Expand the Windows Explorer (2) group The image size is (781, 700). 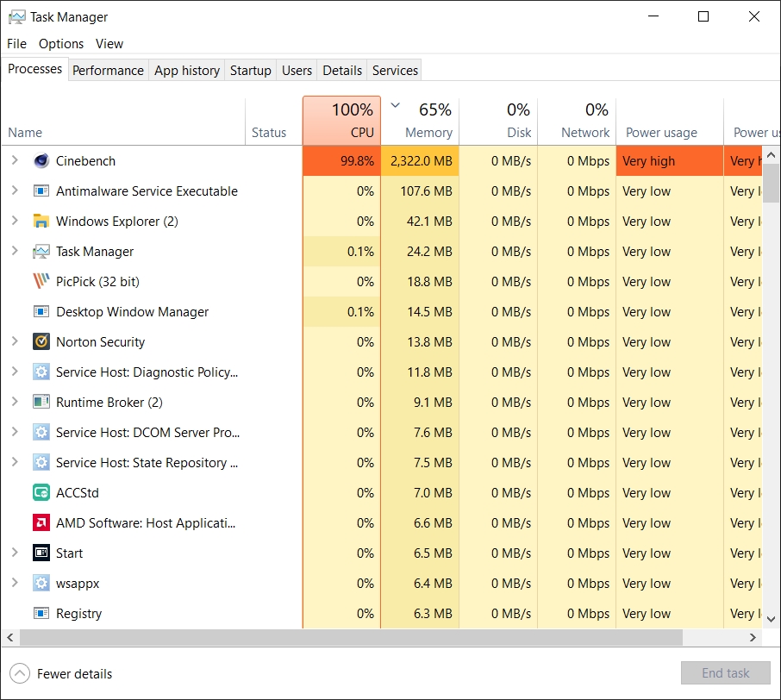[15, 221]
